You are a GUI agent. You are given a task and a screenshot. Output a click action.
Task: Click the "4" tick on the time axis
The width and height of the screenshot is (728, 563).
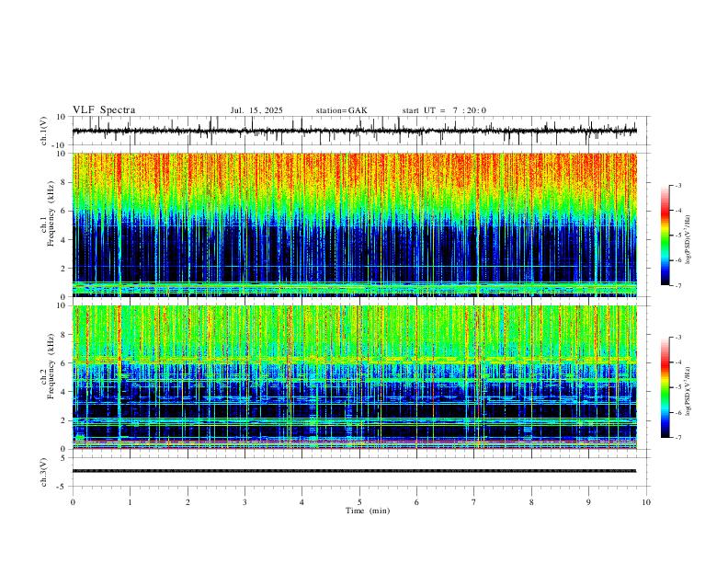[301, 502]
